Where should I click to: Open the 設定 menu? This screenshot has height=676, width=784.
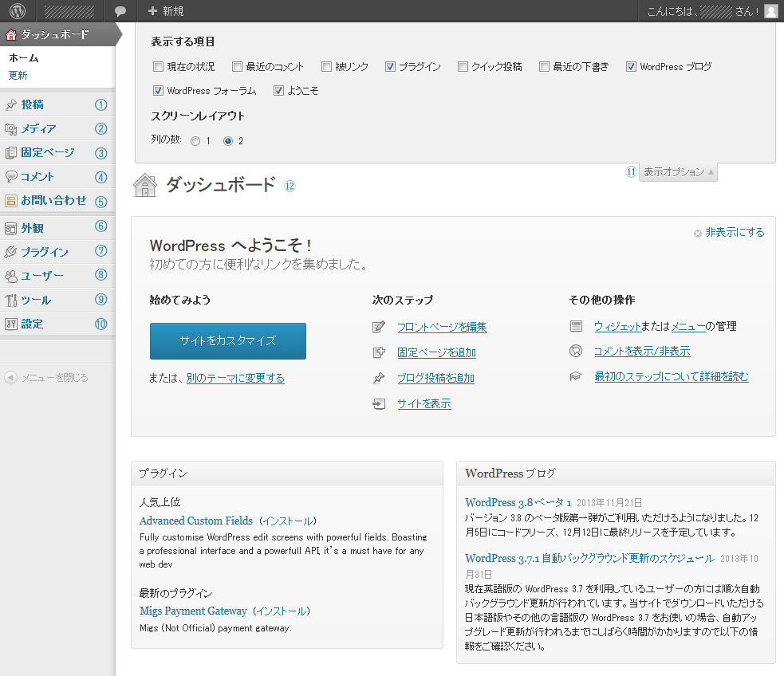tap(57, 324)
